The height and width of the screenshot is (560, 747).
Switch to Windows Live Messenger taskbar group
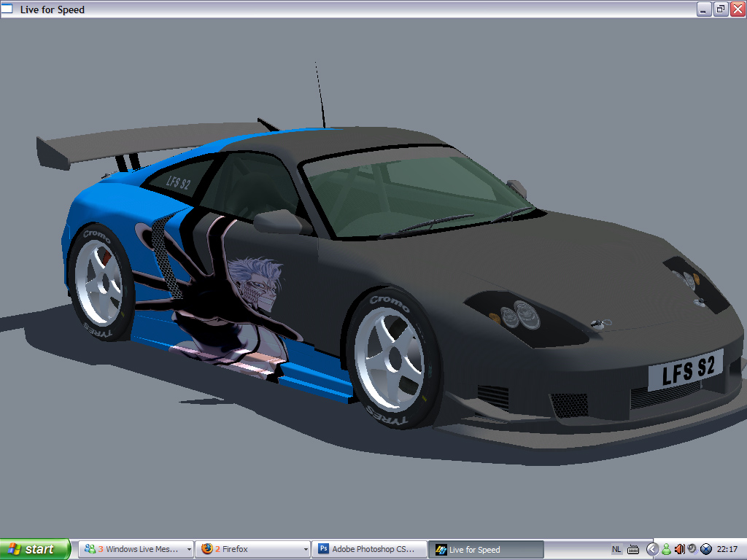[x=136, y=549]
